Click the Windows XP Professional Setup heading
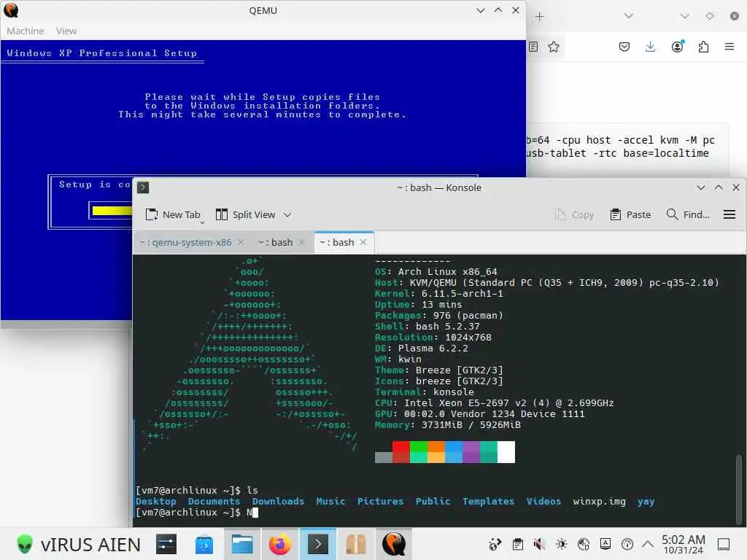This screenshot has width=747, height=560. (x=101, y=52)
